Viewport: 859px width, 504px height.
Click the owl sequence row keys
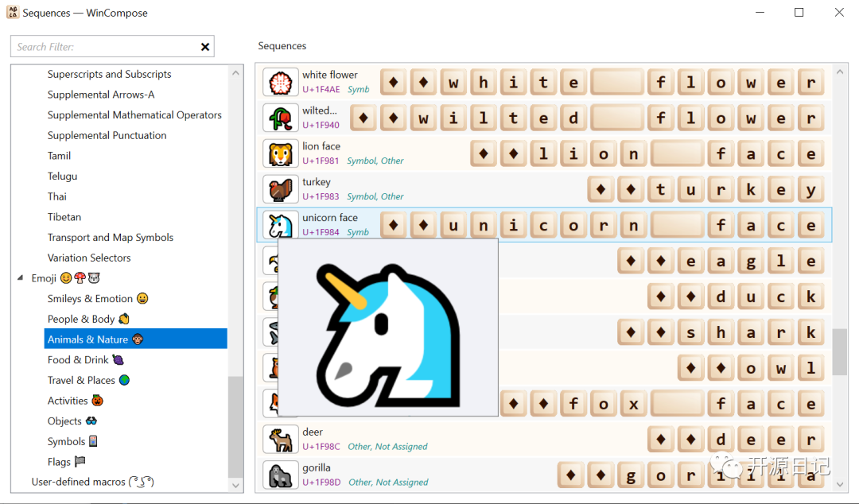point(751,368)
